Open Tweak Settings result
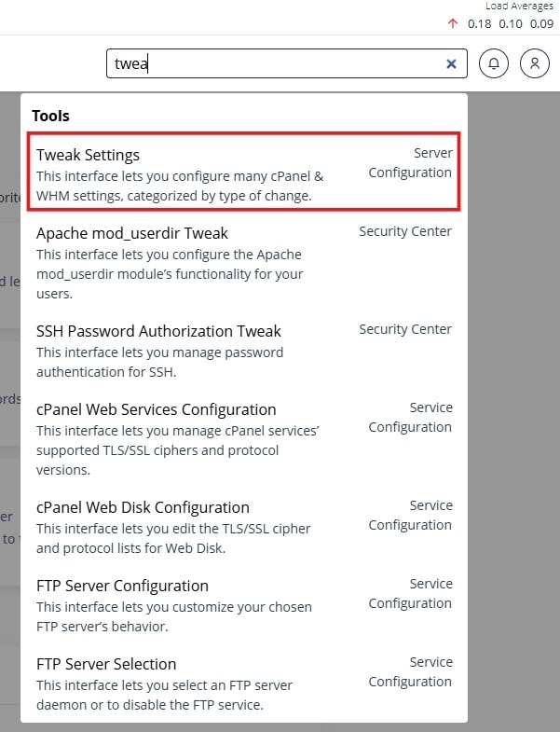The width and height of the screenshot is (560, 732). [x=243, y=172]
